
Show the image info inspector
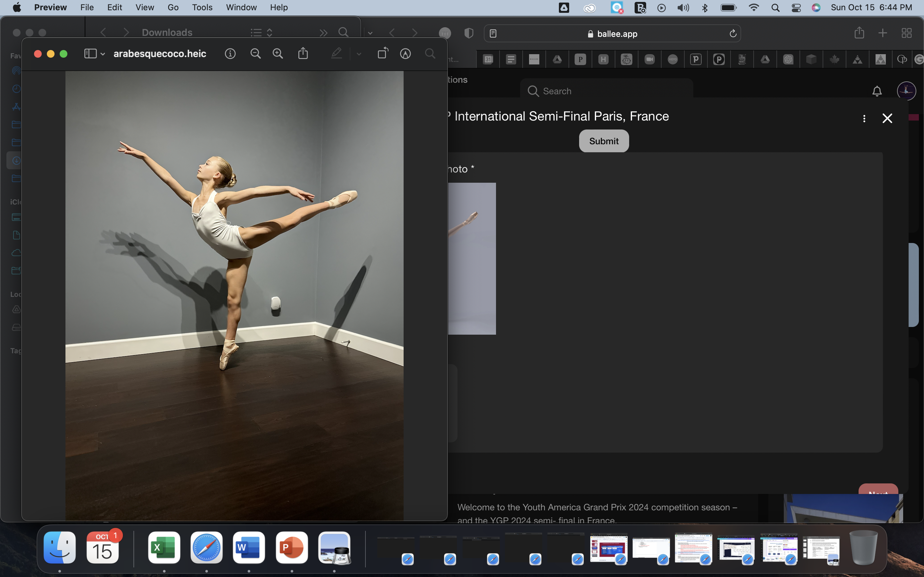(230, 54)
